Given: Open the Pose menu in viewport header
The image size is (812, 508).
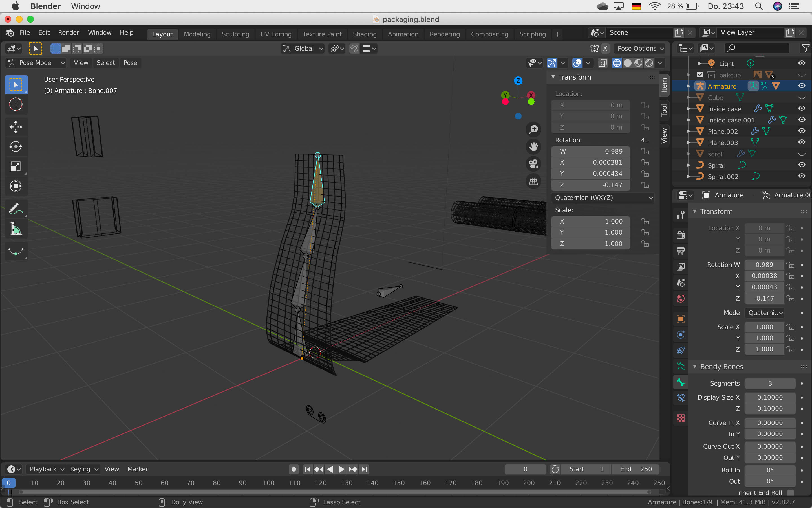Looking at the screenshot, I should 130,63.
